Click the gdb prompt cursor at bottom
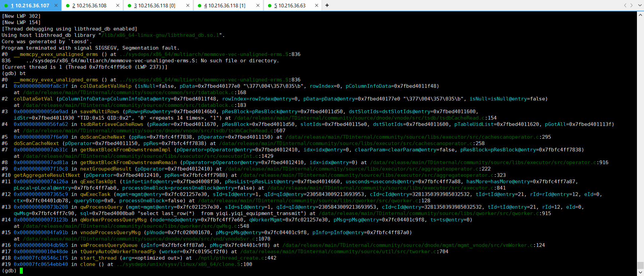Viewport: 644px width, 276px height. (x=21, y=271)
